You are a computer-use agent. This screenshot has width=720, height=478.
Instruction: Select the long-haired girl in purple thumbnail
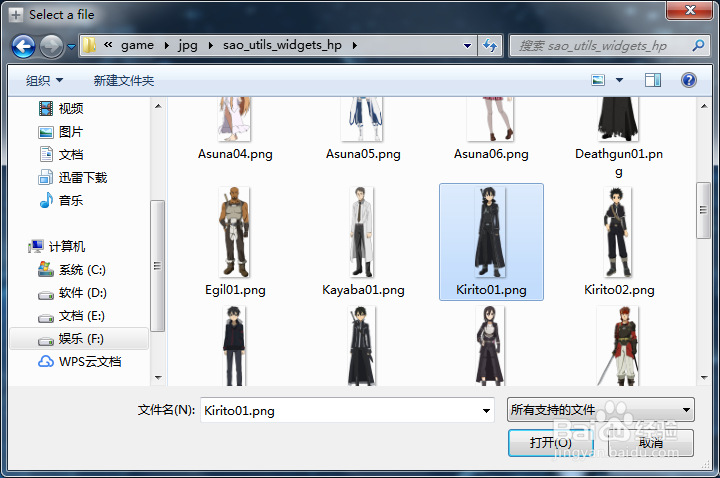pyautogui.click(x=489, y=346)
